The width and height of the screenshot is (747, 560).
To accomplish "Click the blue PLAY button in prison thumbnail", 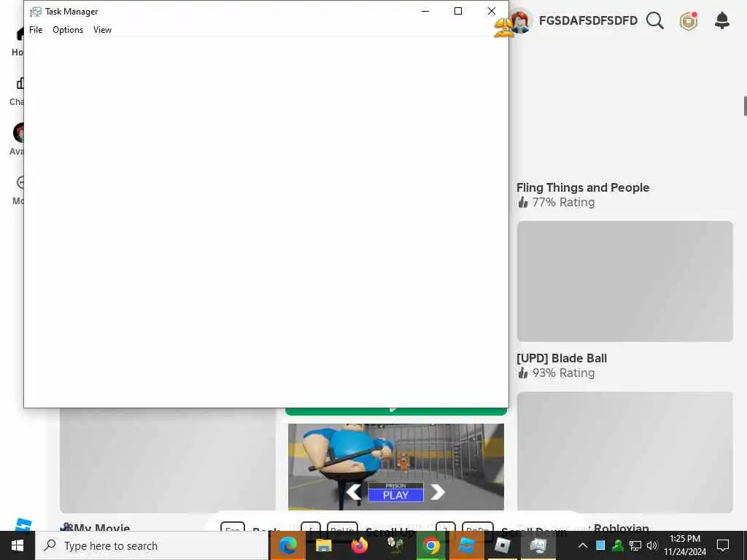I will click(x=395, y=495).
